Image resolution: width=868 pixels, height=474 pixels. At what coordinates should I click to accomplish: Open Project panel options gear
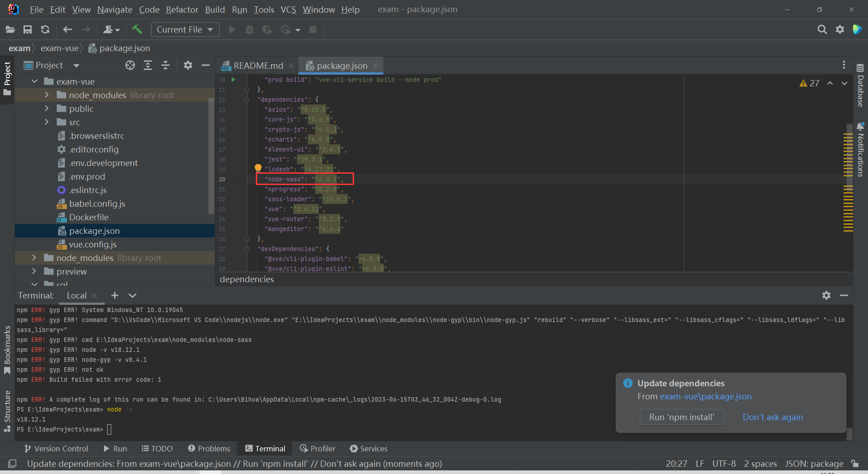click(188, 66)
